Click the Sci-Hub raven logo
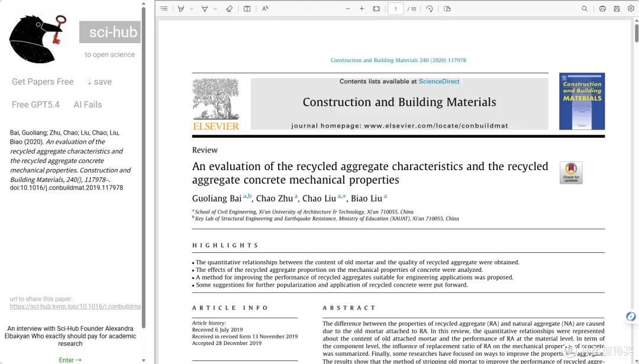639x364 pixels. pos(37,39)
